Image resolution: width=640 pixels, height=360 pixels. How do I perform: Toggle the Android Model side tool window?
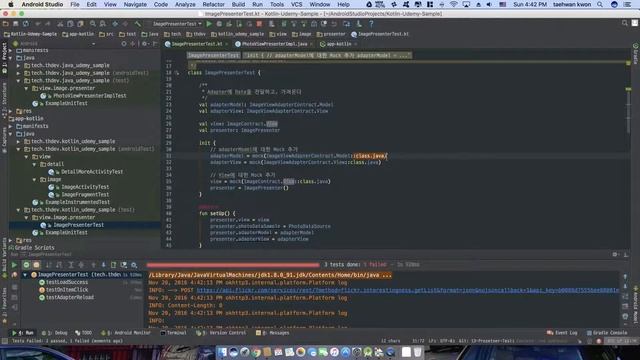636,304
